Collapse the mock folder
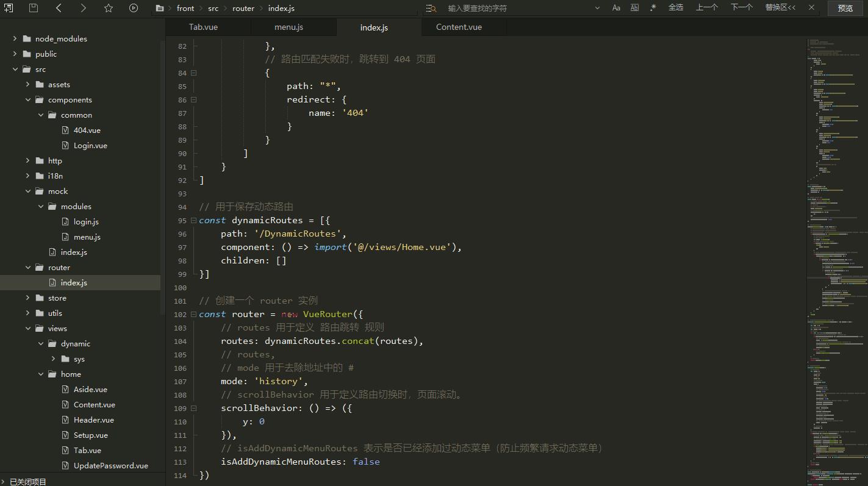Screen dimensions: 868x486 (x=27, y=191)
